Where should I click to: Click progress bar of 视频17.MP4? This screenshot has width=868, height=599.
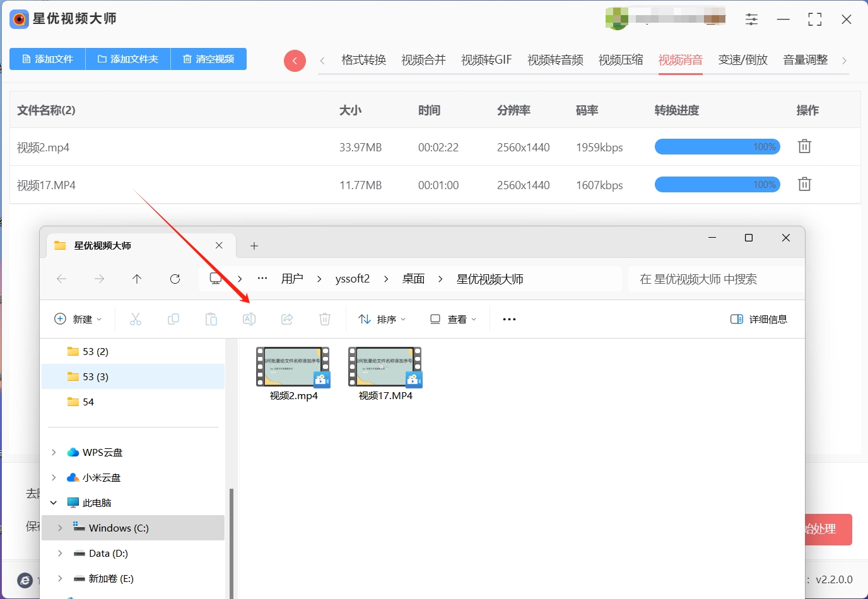[x=717, y=185]
